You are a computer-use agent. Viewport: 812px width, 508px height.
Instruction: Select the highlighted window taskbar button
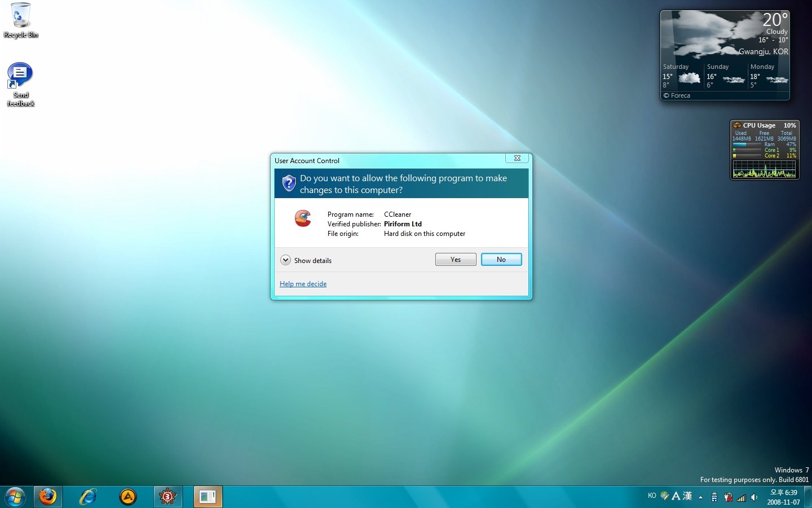click(x=208, y=497)
